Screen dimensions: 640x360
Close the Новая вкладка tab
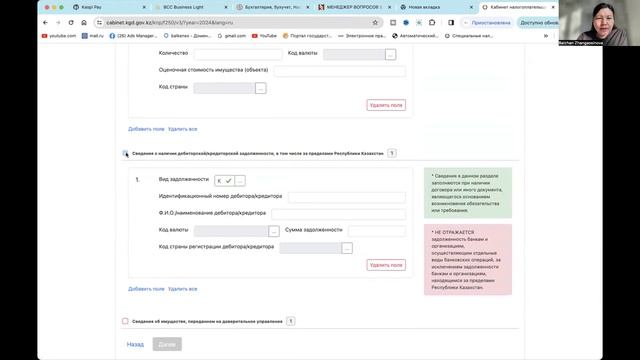471,7
